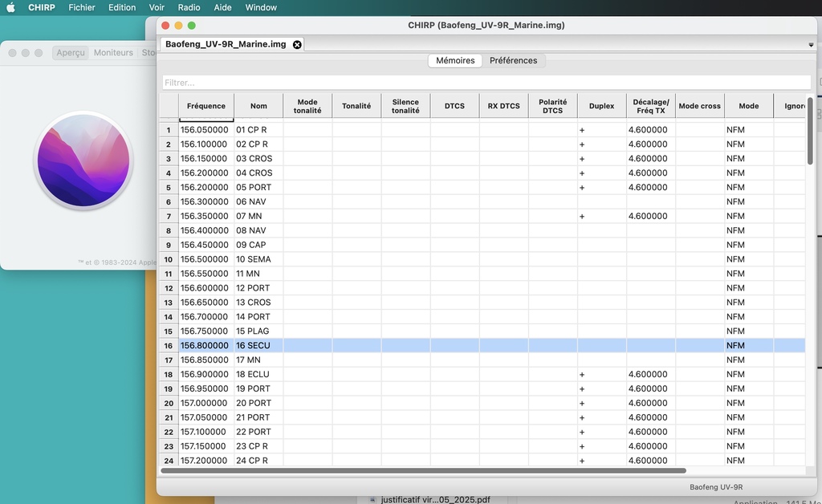
Task: Click the Tonalité column header
Action: [x=356, y=106]
